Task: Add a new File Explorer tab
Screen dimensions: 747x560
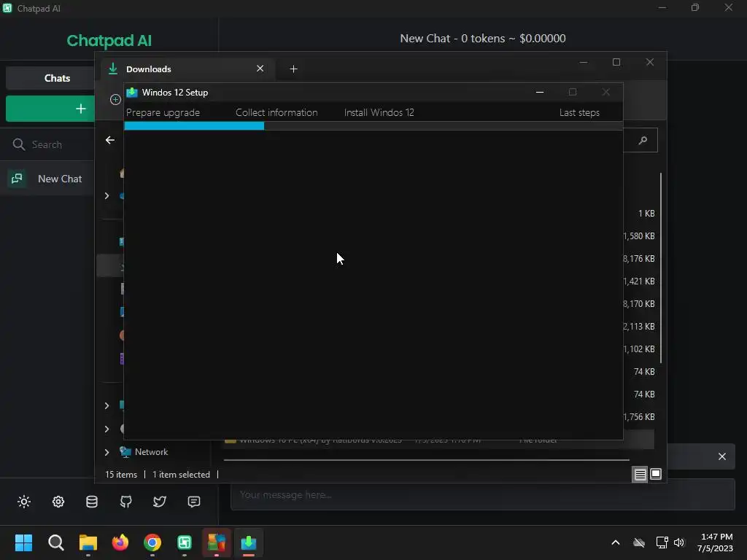Action: point(293,69)
